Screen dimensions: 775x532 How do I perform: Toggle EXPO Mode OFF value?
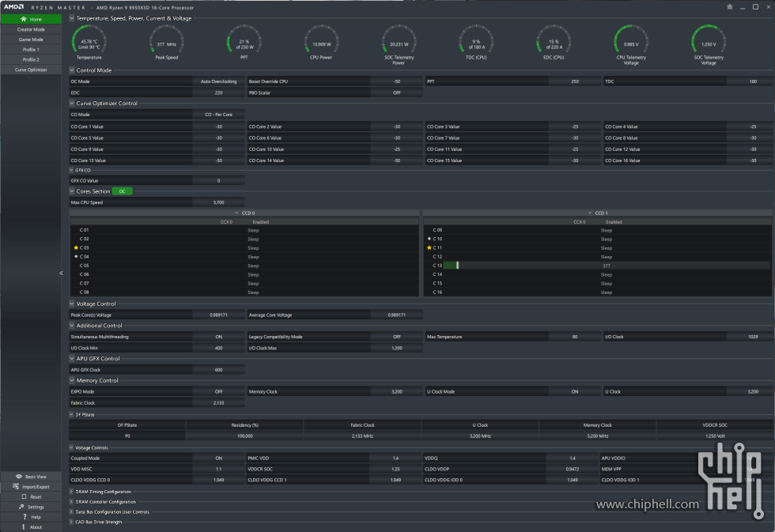[218, 392]
